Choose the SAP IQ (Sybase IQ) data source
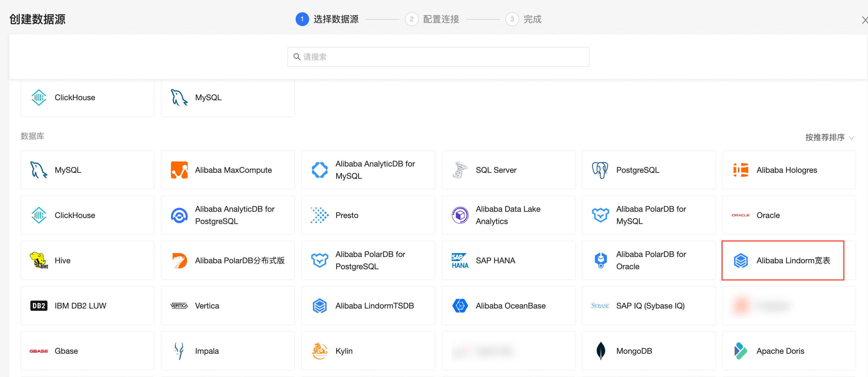868x377 pixels. [x=649, y=305]
